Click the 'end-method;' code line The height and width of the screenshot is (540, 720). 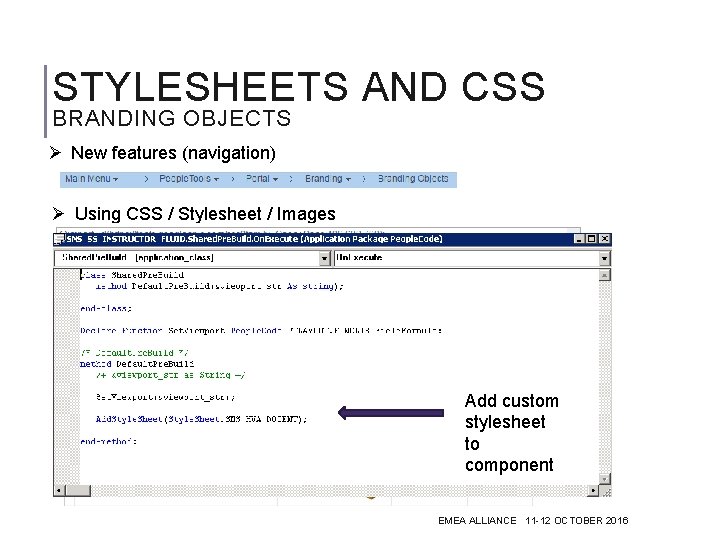(108, 442)
